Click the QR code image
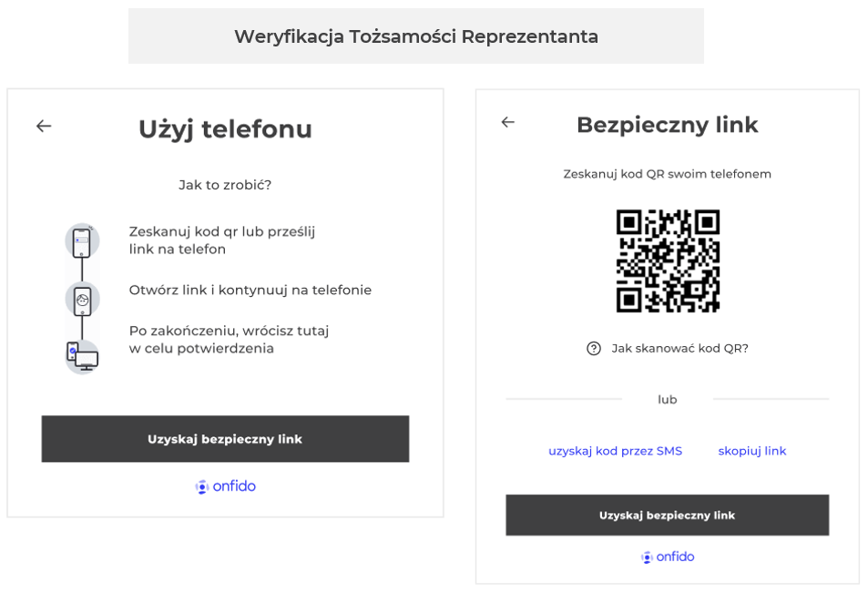 coord(668,261)
